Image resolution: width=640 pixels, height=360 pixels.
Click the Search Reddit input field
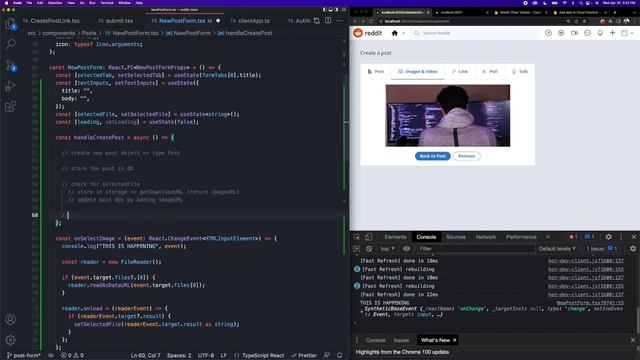(476, 33)
